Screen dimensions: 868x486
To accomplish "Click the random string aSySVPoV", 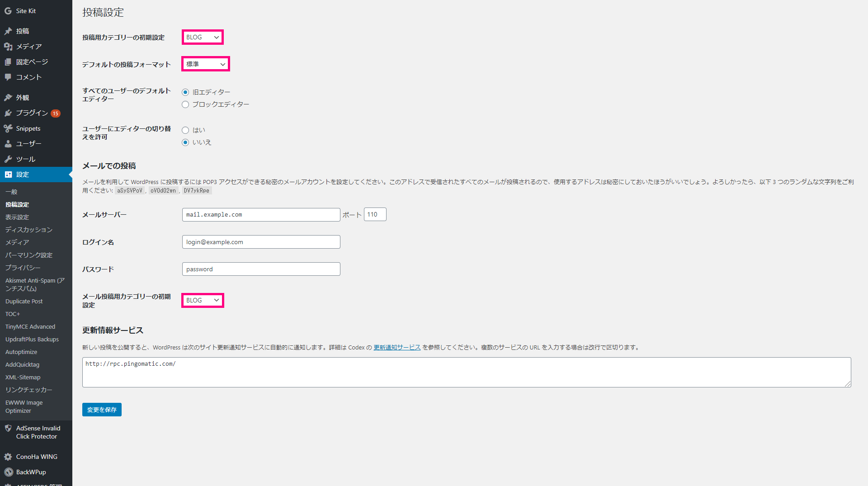I will [x=130, y=191].
